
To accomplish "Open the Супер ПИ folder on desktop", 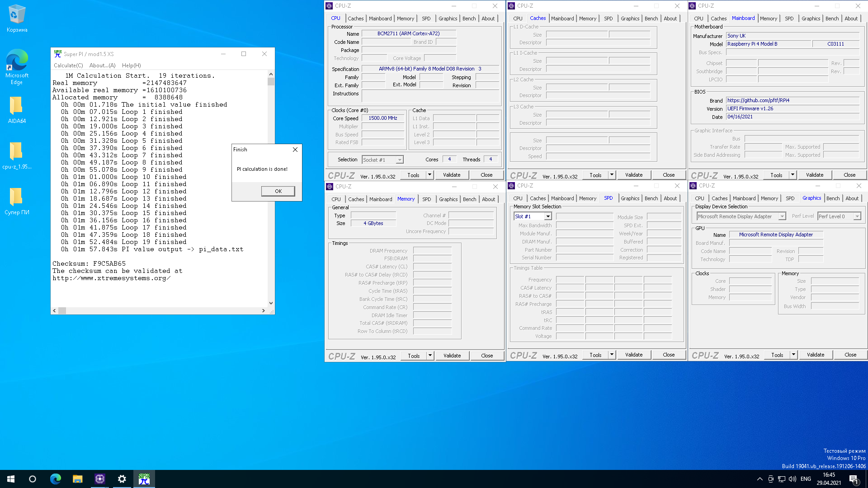I will tap(17, 201).
